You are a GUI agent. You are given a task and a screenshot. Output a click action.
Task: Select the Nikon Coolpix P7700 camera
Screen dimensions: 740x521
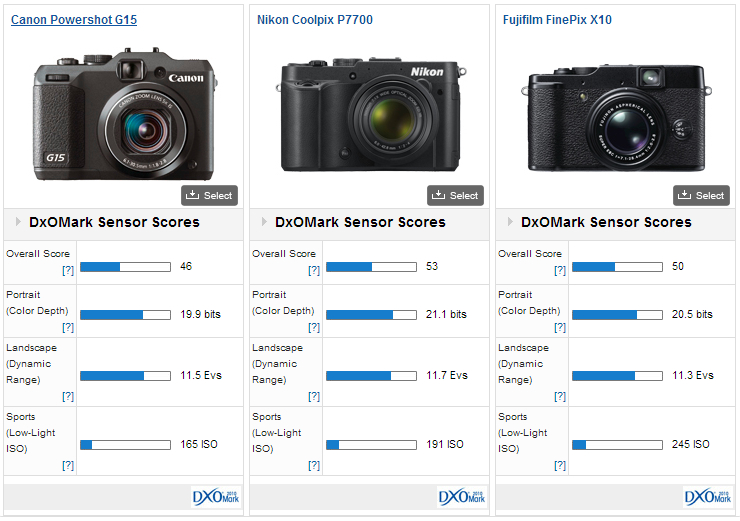(455, 196)
